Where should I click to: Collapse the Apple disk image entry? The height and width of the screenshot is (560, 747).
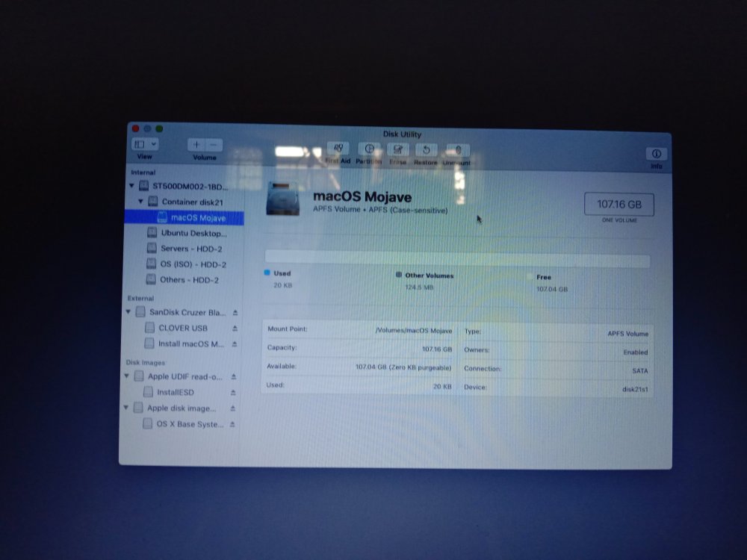click(x=126, y=408)
